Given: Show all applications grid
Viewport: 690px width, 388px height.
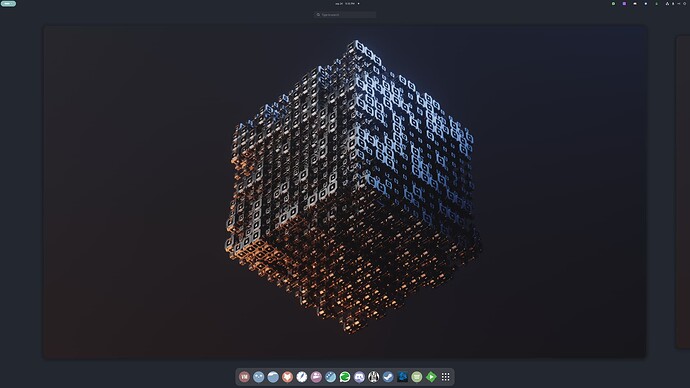Looking at the screenshot, I should click(445, 377).
